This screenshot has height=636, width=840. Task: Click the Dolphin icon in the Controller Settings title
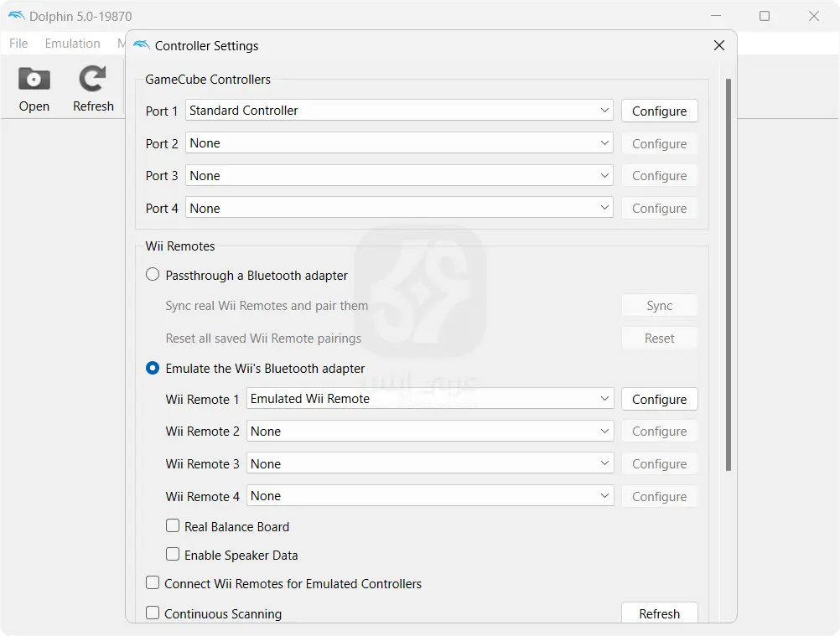point(142,46)
